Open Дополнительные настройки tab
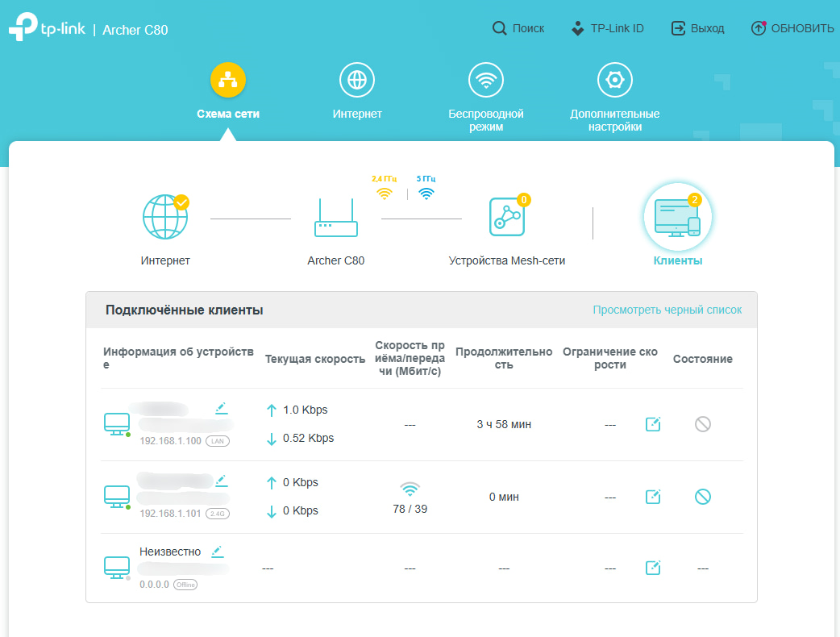Image resolution: width=840 pixels, height=637 pixels. point(615,98)
